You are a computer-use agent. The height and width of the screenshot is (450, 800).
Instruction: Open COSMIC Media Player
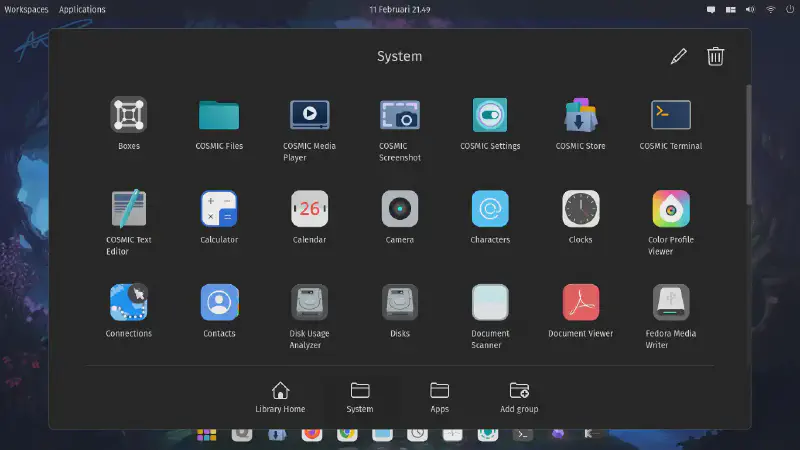(309, 115)
